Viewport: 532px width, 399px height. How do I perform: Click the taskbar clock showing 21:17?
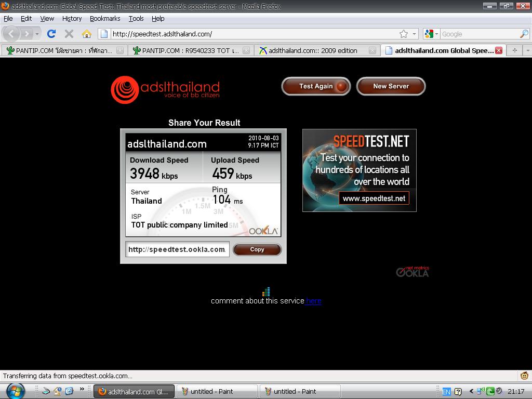point(516,392)
